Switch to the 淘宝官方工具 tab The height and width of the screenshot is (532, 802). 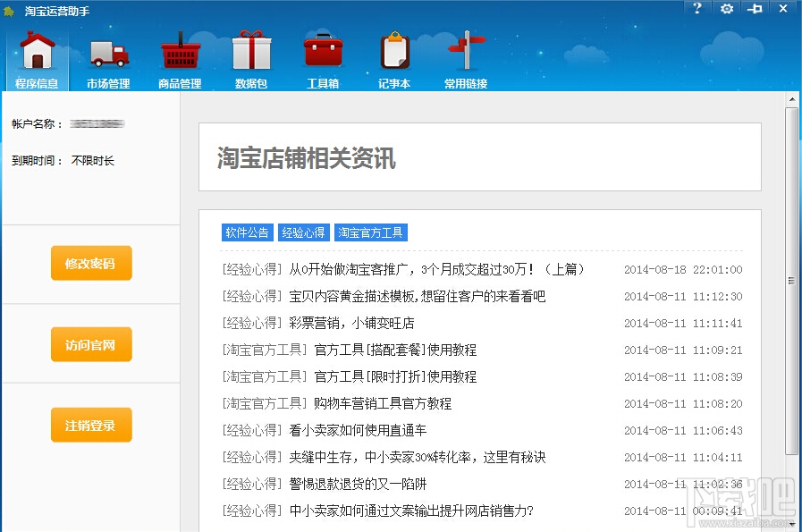coord(371,232)
